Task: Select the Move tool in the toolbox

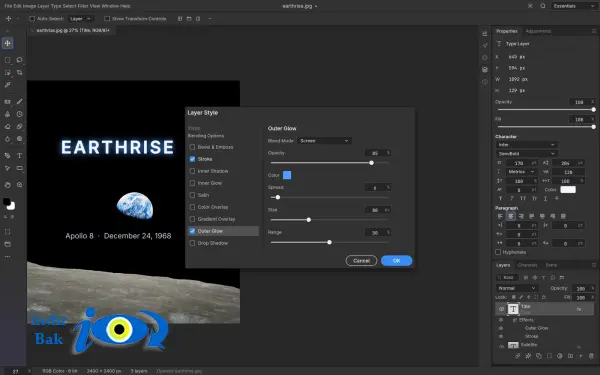Action: pos(7,43)
